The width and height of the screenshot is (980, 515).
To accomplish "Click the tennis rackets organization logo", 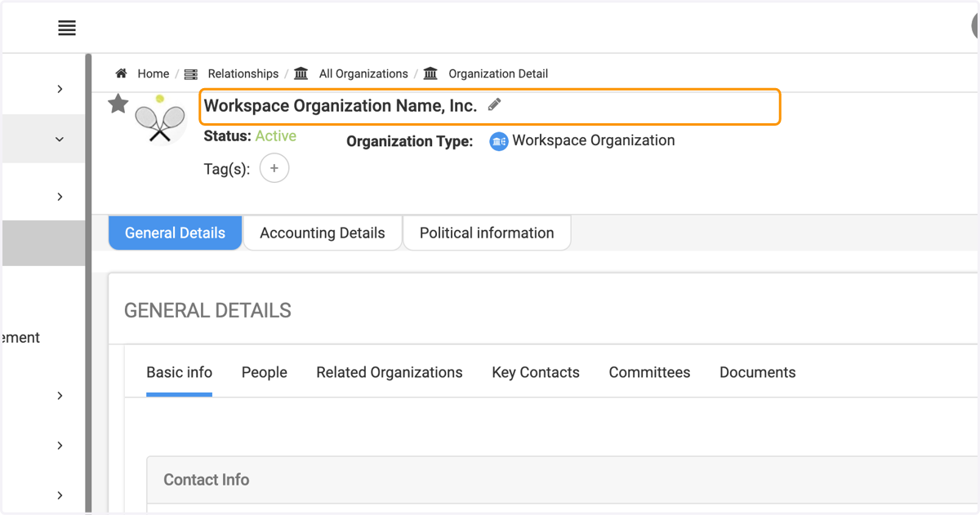I will [160, 120].
